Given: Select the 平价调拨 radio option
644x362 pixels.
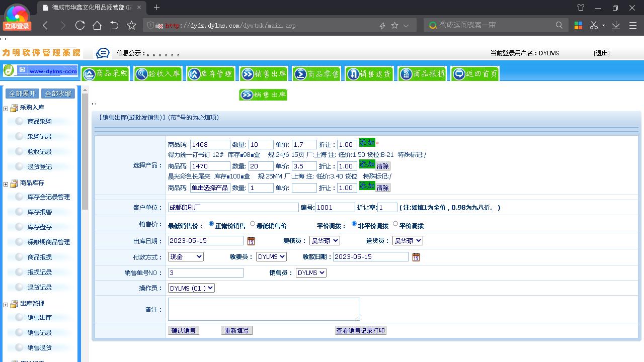Looking at the screenshot, I should [x=395, y=225].
